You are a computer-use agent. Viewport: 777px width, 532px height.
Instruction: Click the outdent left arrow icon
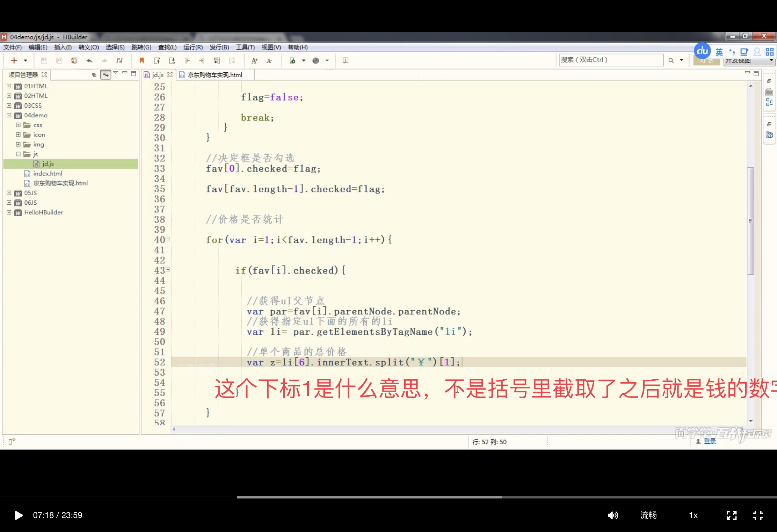click(x=187, y=60)
